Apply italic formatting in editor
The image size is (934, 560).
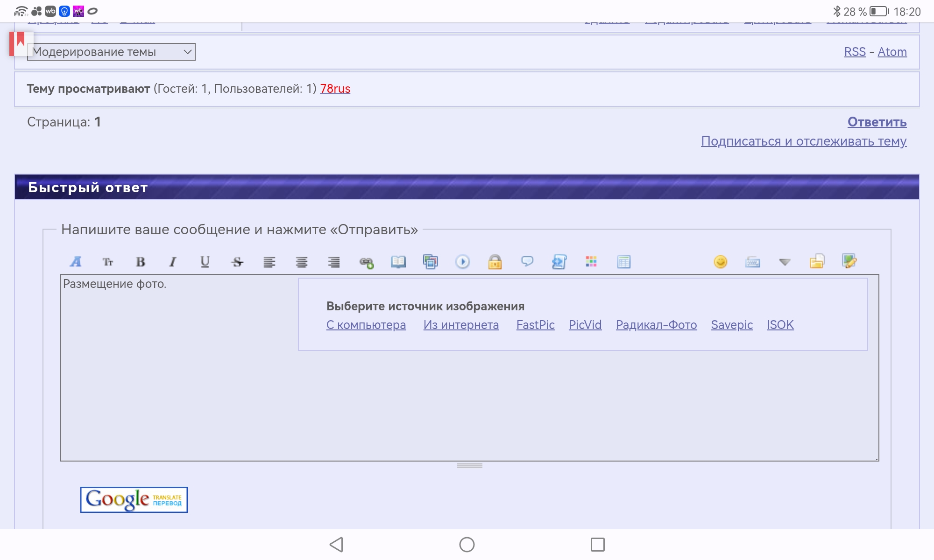pos(173,262)
